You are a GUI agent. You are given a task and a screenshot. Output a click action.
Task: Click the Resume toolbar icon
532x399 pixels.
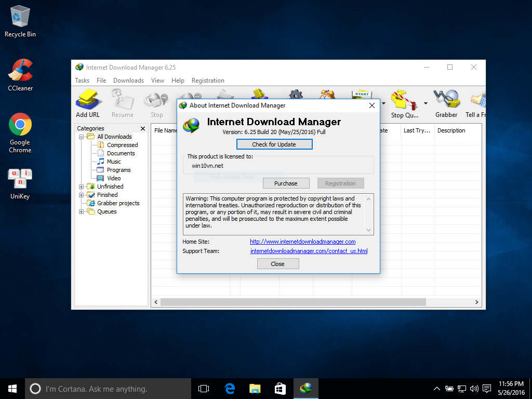(123, 103)
